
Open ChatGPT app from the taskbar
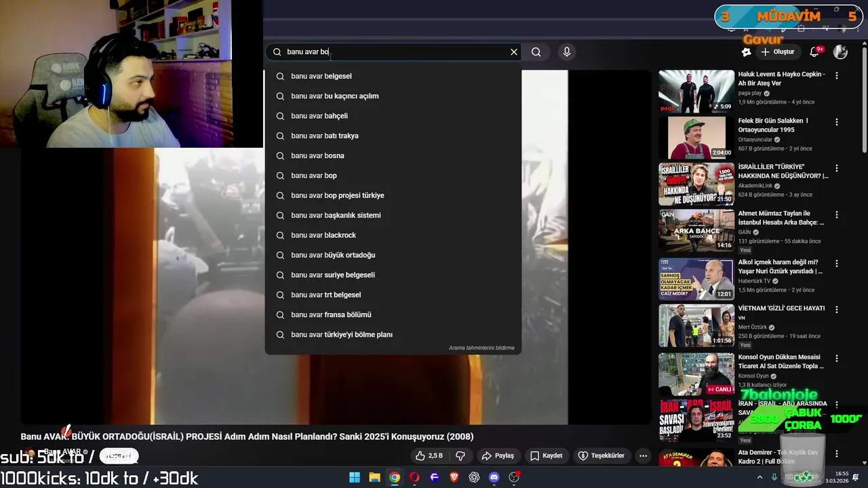pos(474,477)
